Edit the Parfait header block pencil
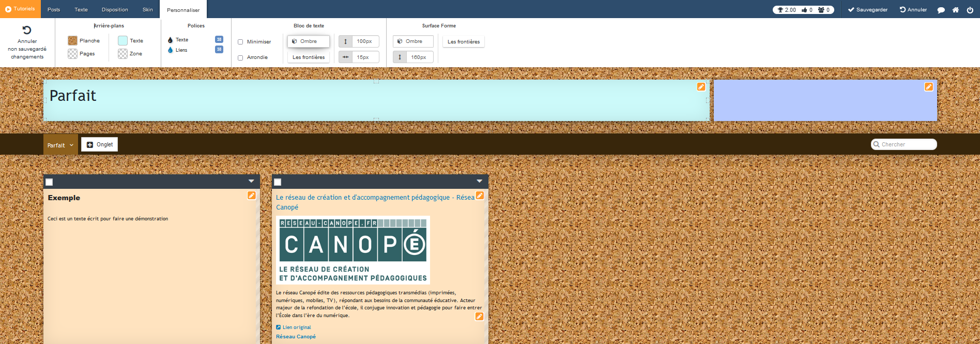The height and width of the screenshot is (344, 980). (x=701, y=87)
